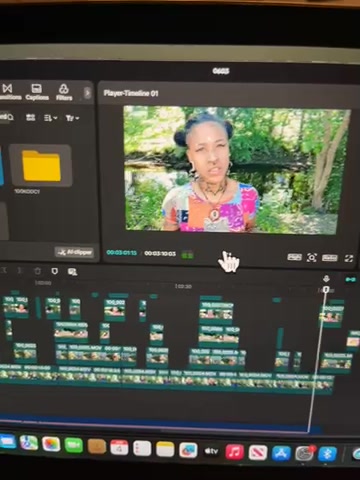
Task: Open the player quality settings icon
Action: point(294,257)
